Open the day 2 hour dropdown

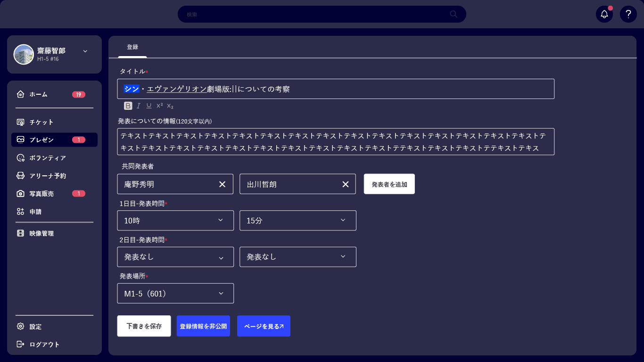coord(175,257)
